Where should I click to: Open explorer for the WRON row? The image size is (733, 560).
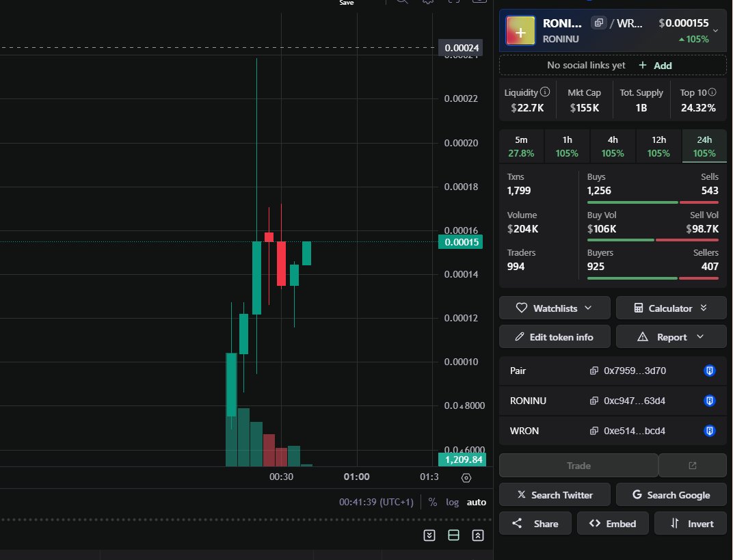point(710,431)
